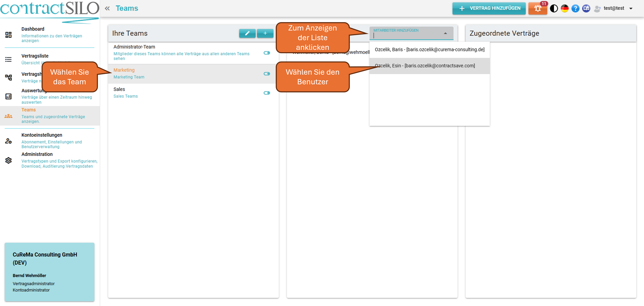Toggle the Marketing team switch

click(x=267, y=74)
